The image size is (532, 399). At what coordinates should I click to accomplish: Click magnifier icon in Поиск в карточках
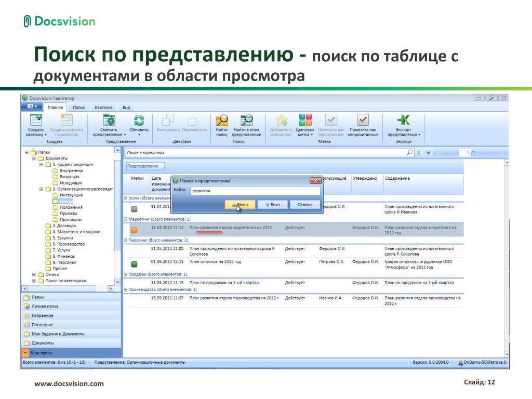pos(410,153)
